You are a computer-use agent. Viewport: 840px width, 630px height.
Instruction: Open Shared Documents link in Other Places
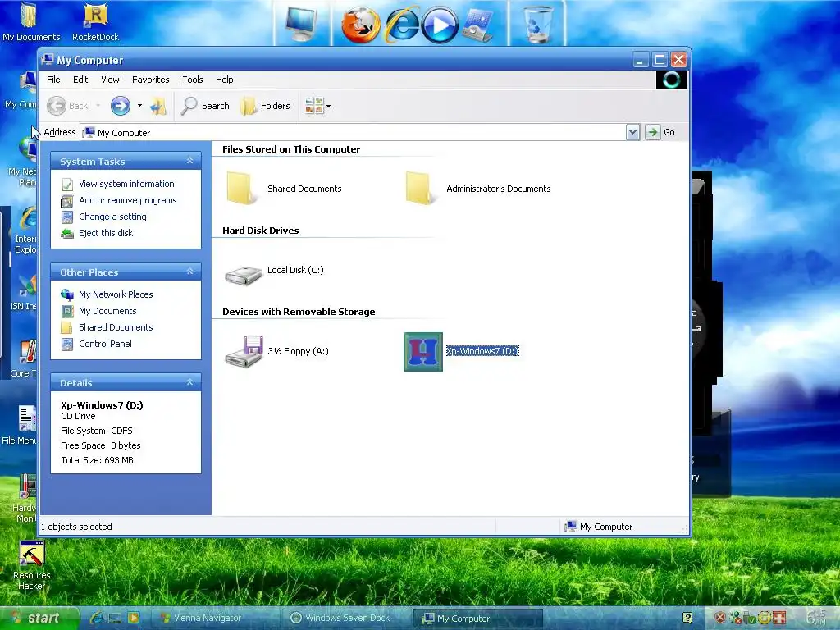(x=116, y=327)
